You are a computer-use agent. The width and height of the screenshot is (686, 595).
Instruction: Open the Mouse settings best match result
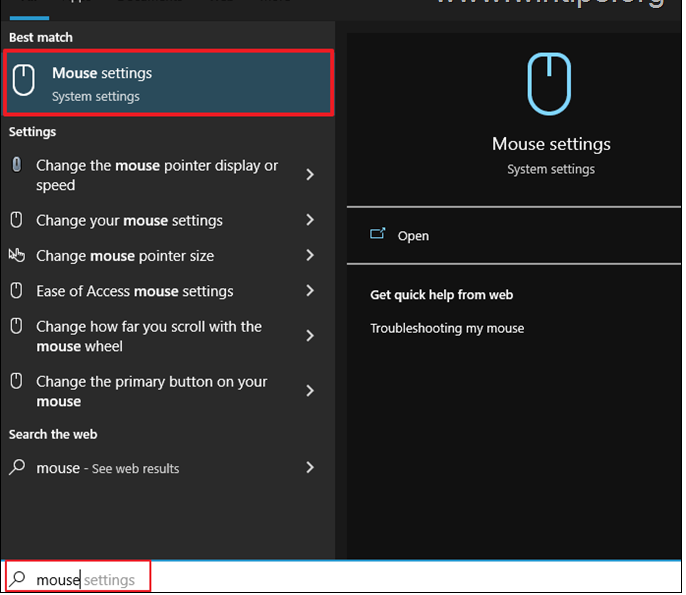(168, 84)
